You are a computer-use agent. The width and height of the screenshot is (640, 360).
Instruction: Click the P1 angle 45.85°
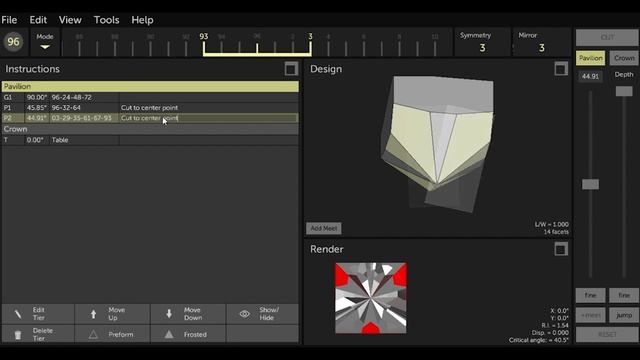coord(37,108)
